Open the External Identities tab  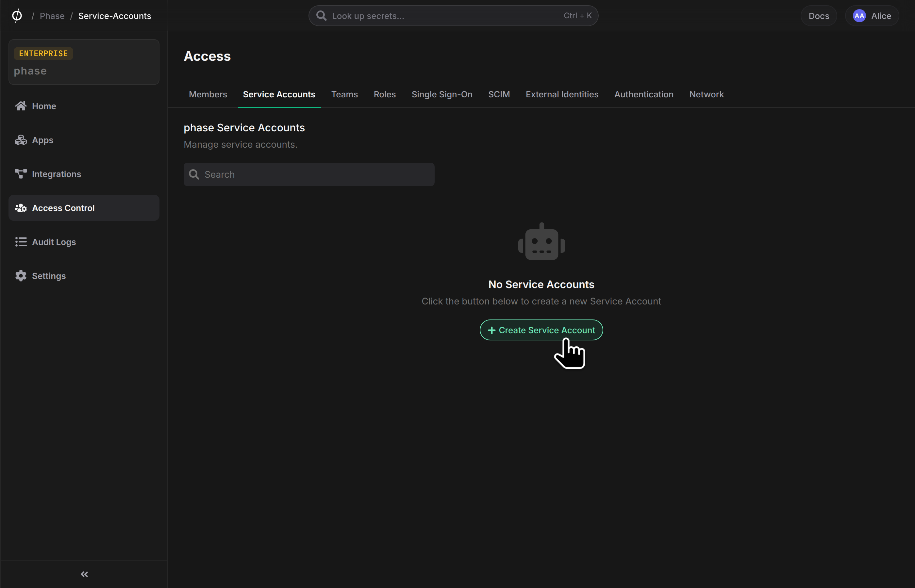(x=562, y=94)
